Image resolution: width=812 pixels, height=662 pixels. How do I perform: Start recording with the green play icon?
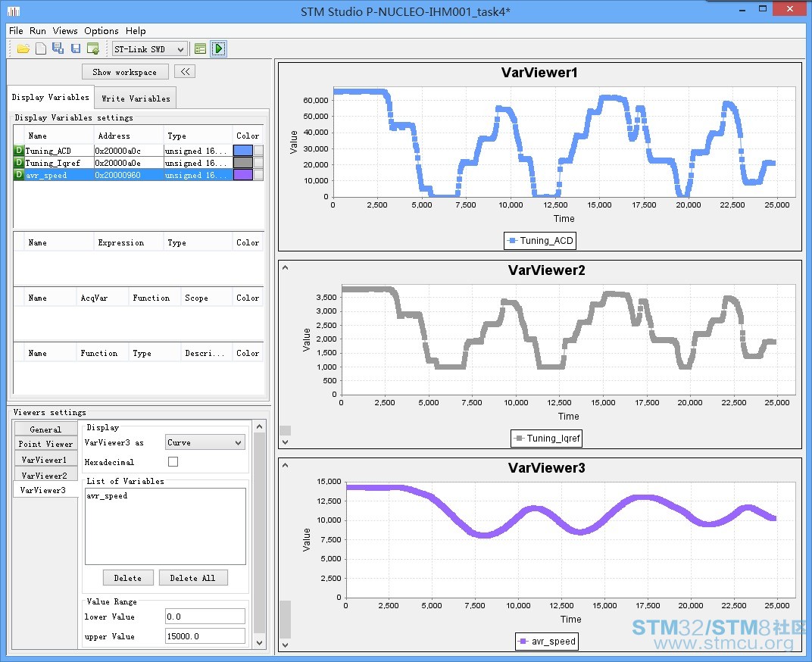219,48
